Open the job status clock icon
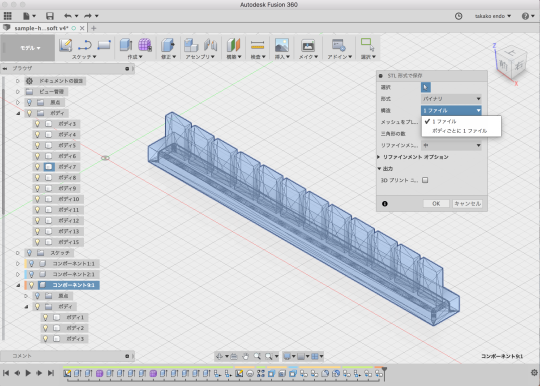 point(458,16)
